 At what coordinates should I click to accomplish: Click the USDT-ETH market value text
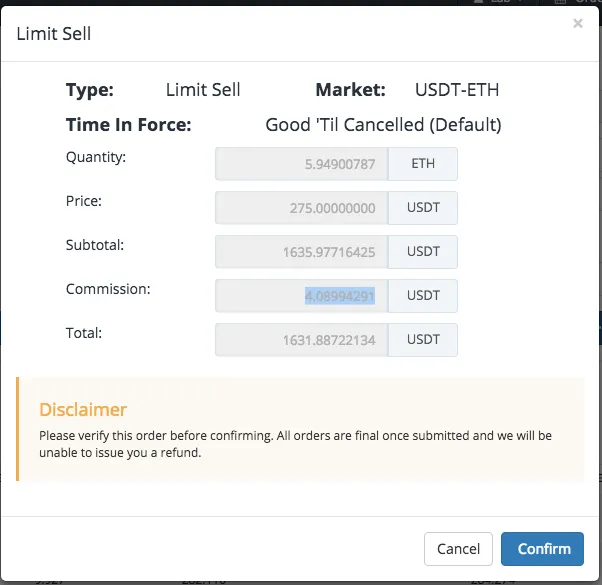point(457,90)
